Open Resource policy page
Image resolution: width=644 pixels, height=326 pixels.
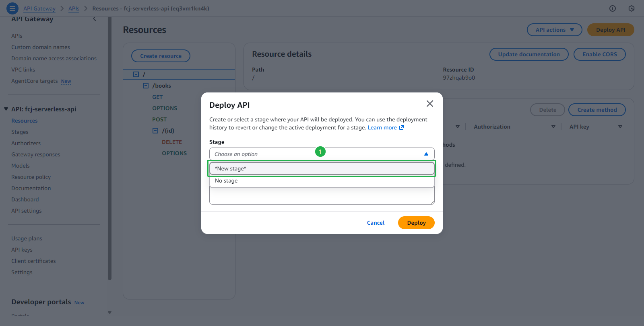click(31, 177)
